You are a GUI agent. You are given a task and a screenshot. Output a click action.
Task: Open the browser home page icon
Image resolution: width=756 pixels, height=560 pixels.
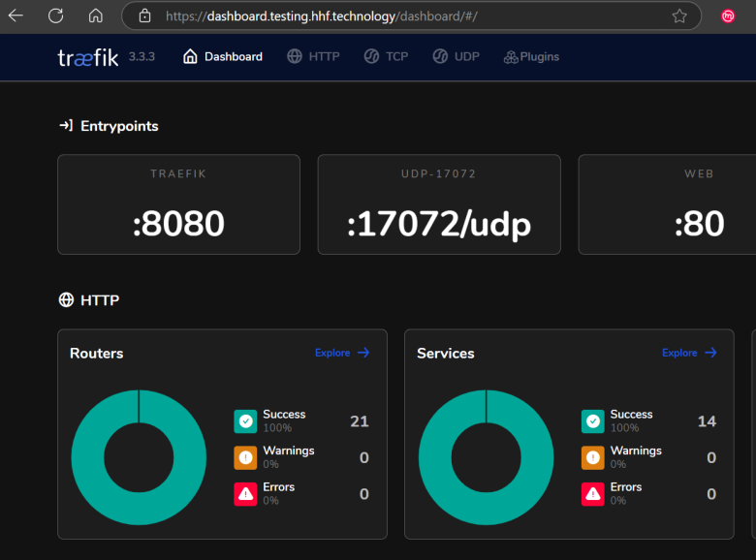tap(95, 16)
